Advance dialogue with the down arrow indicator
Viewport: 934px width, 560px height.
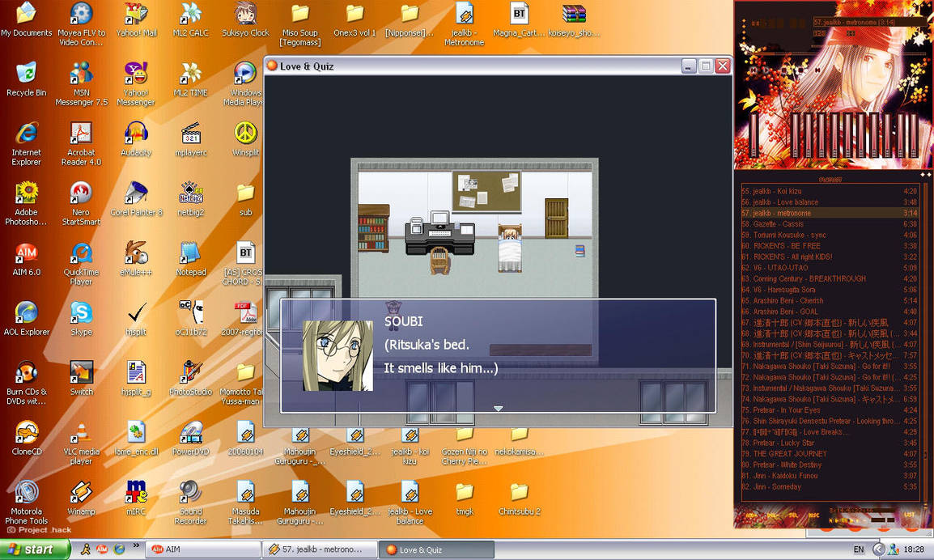point(498,409)
